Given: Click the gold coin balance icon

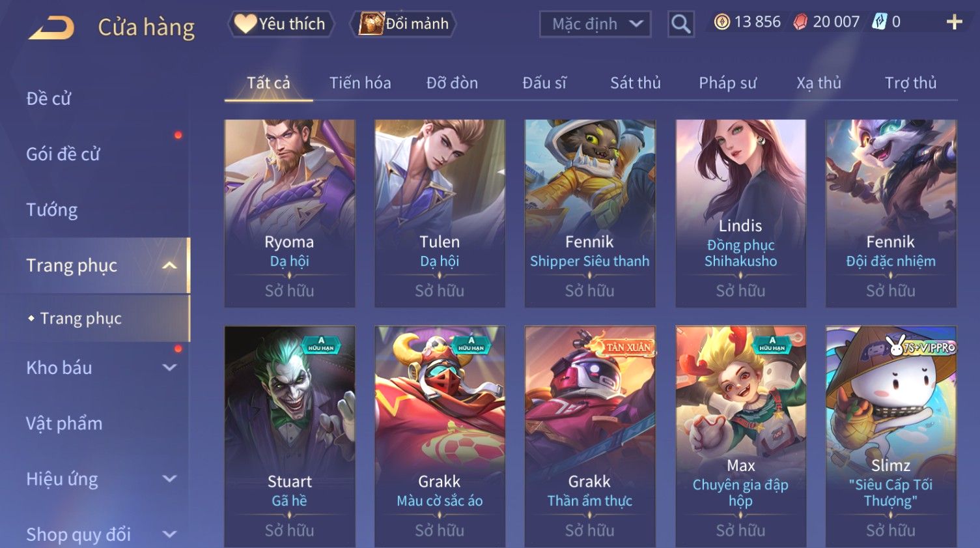Looking at the screenshot, I should pos(721,22).
